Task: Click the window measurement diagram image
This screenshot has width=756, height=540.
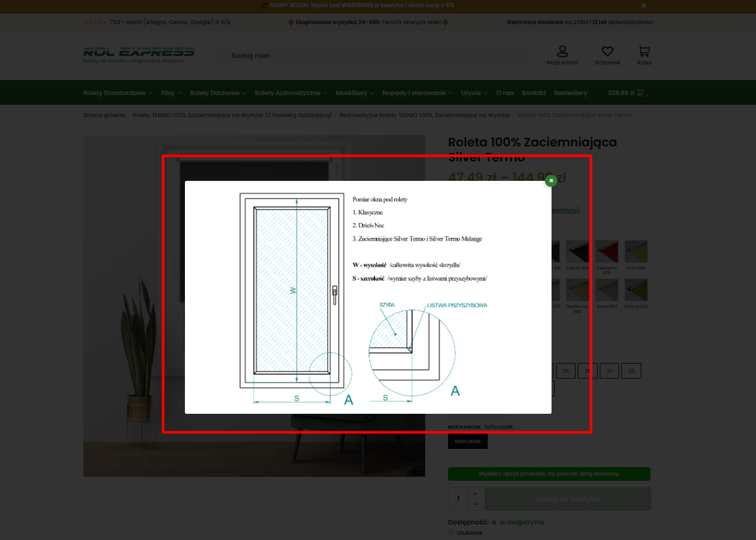Action: pos(368,297)
